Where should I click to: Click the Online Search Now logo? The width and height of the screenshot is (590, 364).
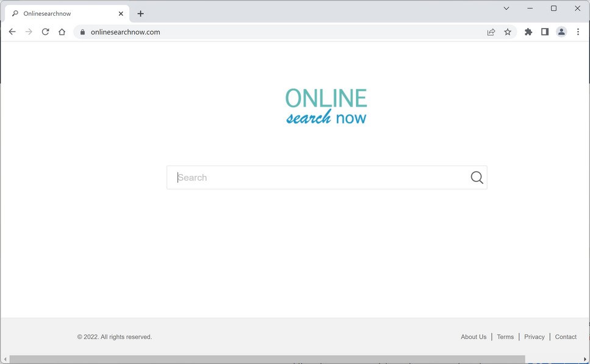point(326,107)
